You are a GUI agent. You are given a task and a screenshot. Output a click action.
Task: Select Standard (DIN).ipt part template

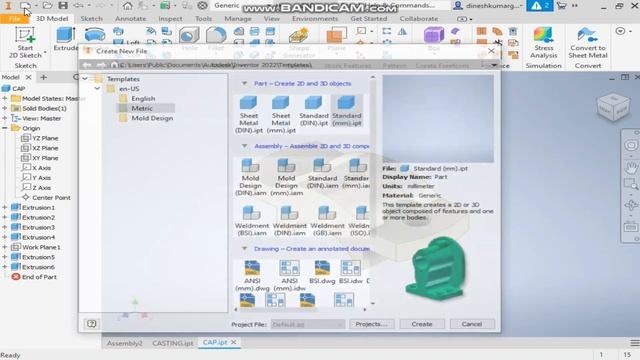pos(313,111)
